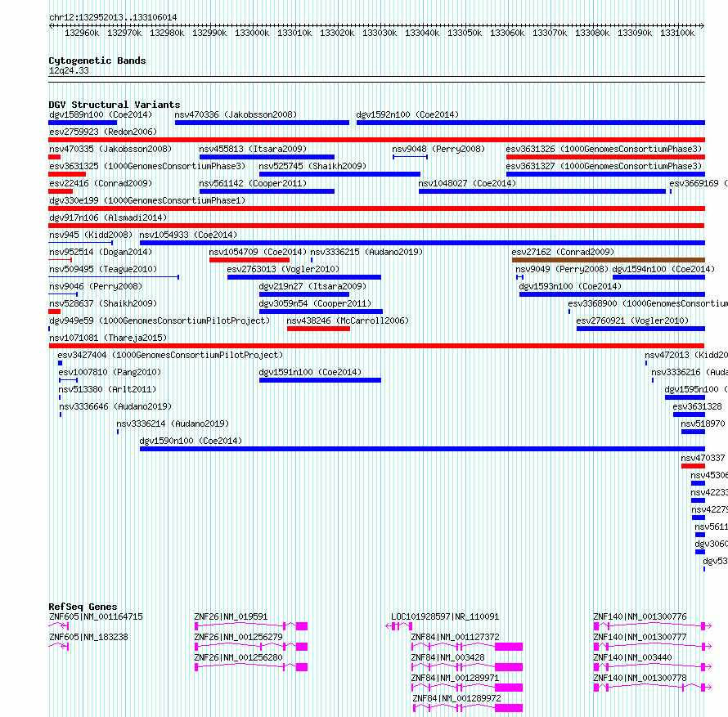Screen dimensions: 728x717
Task: Select nsv513380 (Arlt2011) label
Action: (107, 389)
